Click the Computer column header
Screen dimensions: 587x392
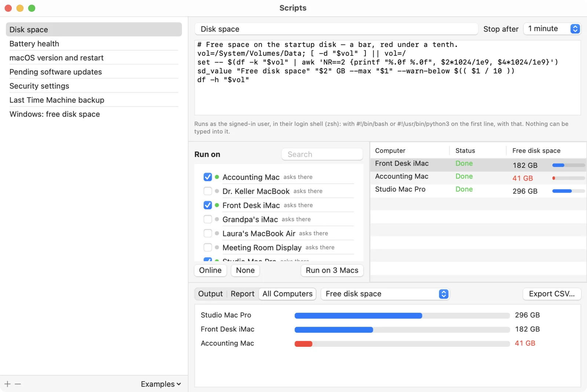(410, 150)
